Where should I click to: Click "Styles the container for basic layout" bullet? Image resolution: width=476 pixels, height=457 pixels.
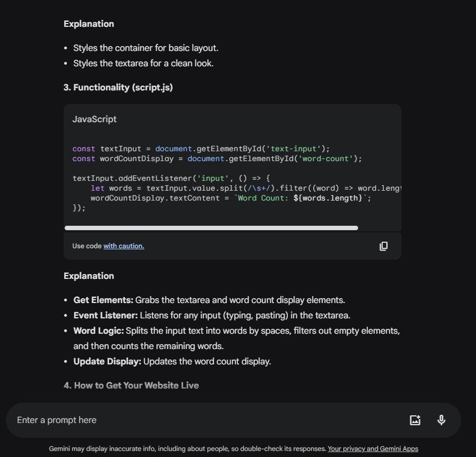[x=146, y=48]
